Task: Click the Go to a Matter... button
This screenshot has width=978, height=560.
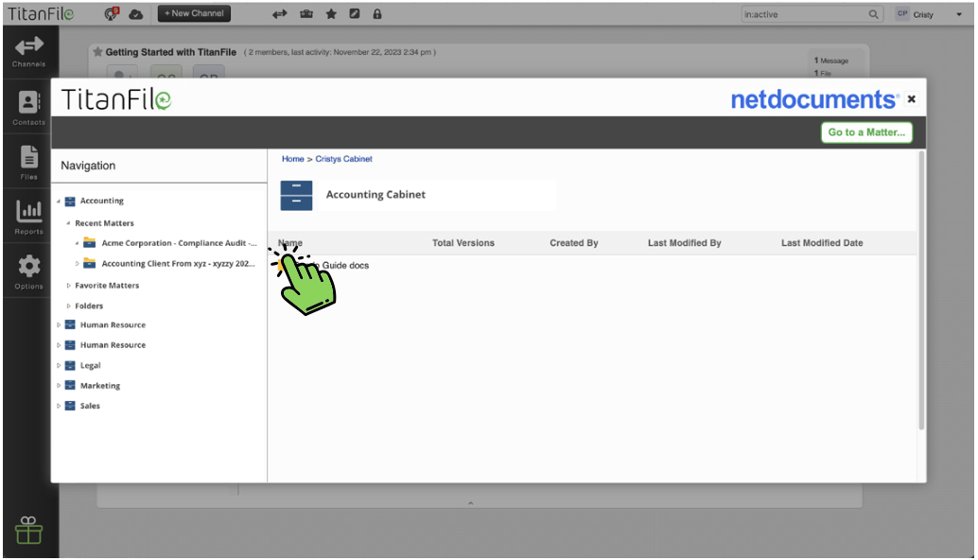Action: coord(866,132)
